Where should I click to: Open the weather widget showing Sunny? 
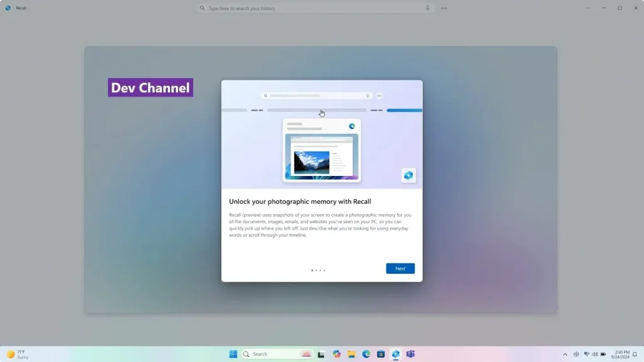click(17, 354)
